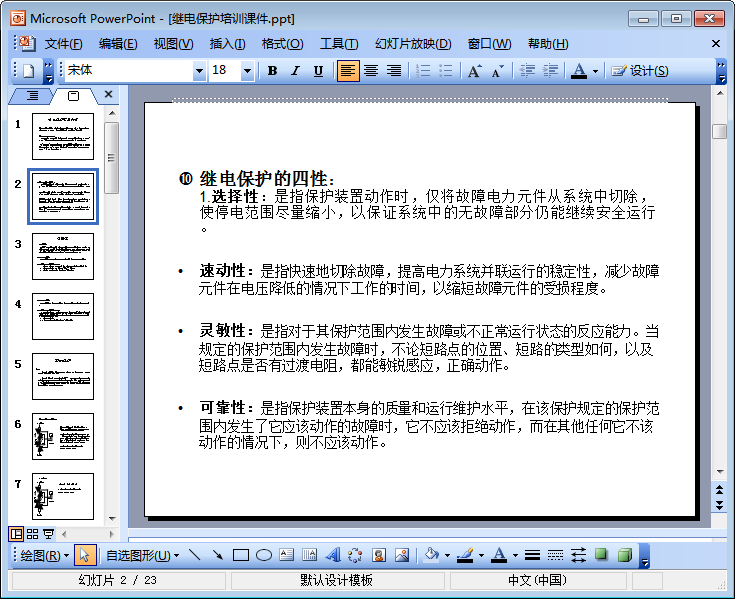Open the 帮助(H) menu
The height and width of the screenshot is (599, 735).
click(548, 44)
